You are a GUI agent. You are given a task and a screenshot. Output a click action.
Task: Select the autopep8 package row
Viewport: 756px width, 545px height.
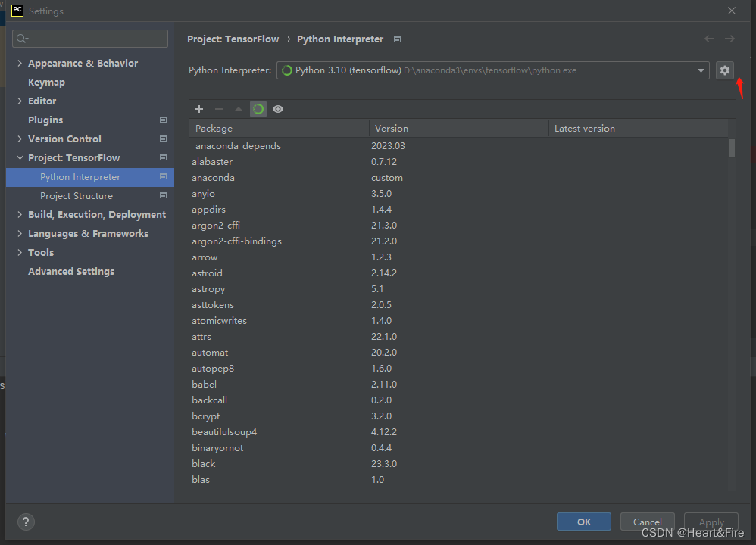458,368
